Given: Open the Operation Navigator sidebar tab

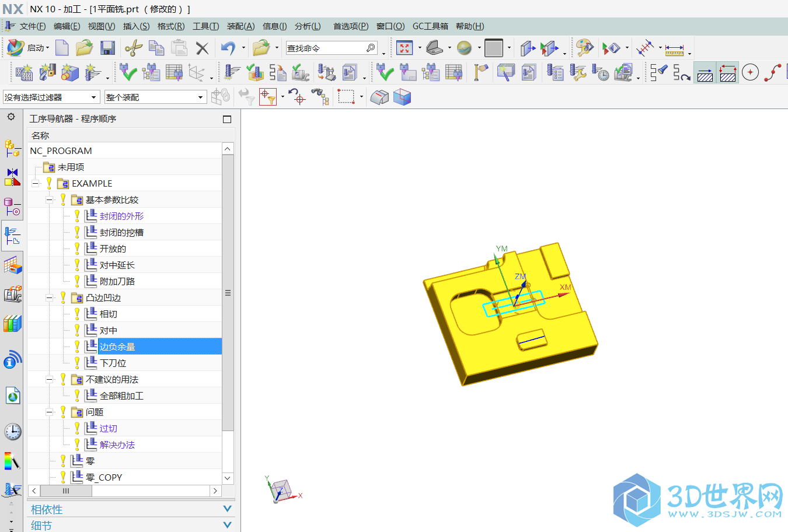Looking at the screenshot, I should pyautogui.click(x=12, y=236).
